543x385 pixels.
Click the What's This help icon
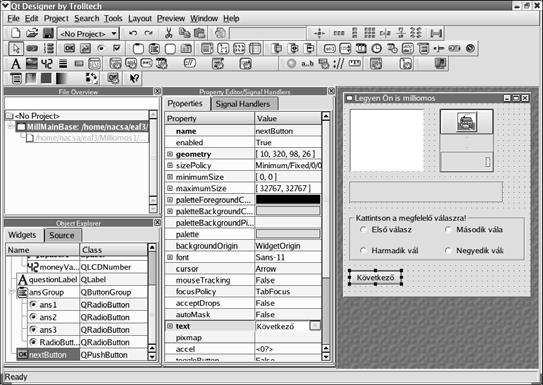click(x=134, y=79)
